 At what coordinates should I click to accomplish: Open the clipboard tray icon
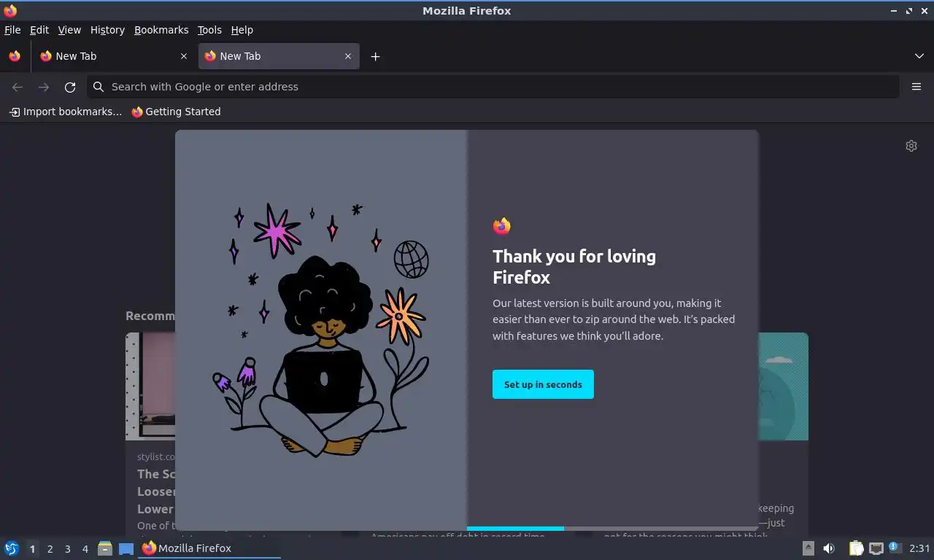856,548
